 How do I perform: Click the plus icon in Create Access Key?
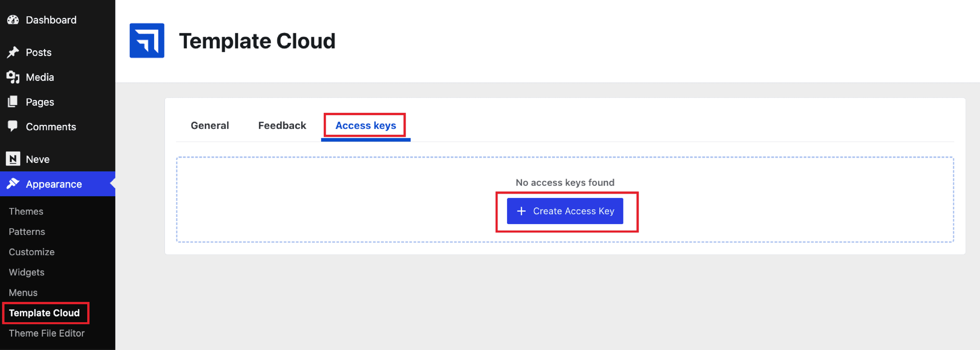[521, 211]
